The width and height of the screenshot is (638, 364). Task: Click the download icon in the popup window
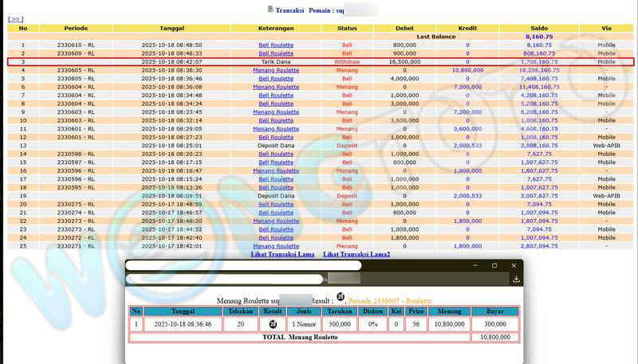516,279
